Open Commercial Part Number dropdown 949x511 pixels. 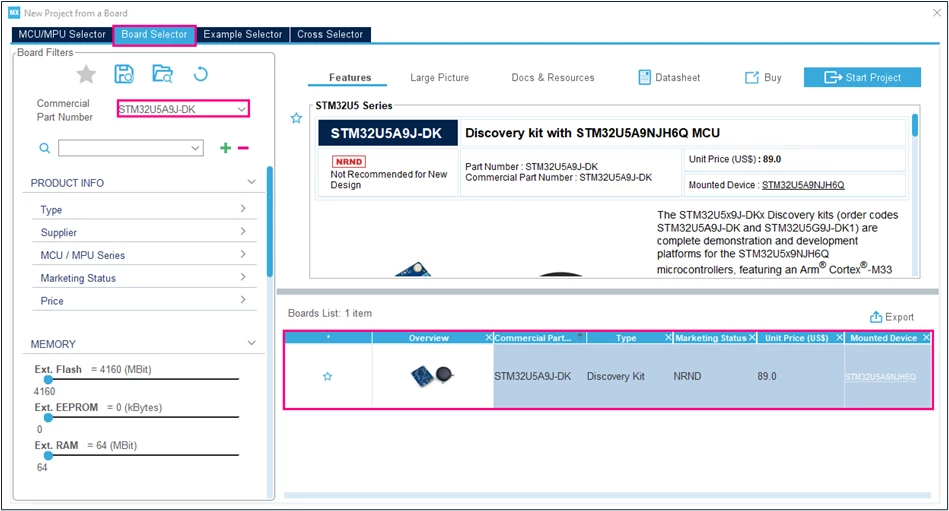point(241,109)
